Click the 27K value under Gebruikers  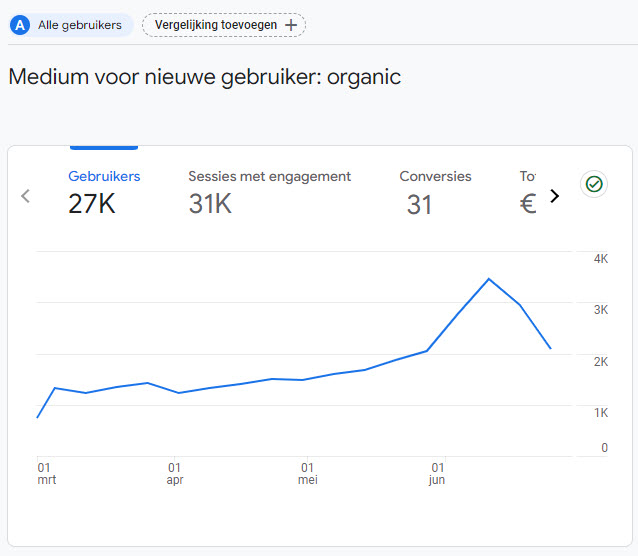tap(92, 204)
